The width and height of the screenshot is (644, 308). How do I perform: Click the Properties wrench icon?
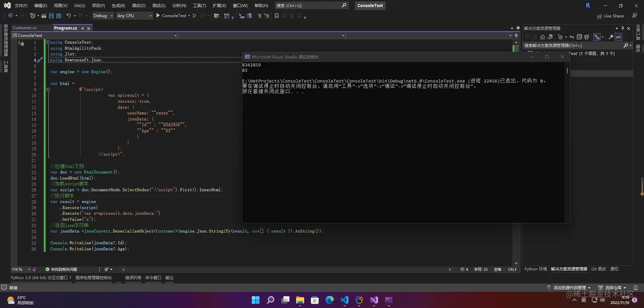point(611,37)
